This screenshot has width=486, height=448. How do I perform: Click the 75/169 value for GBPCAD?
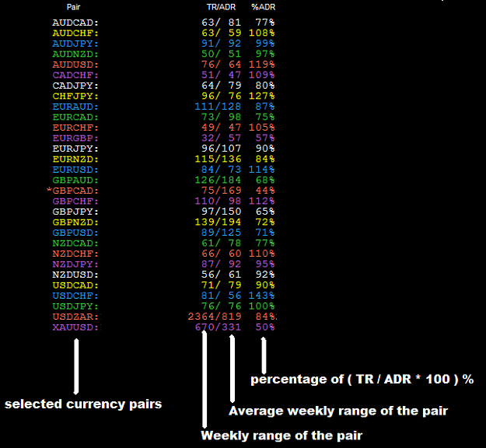[222, 191]
